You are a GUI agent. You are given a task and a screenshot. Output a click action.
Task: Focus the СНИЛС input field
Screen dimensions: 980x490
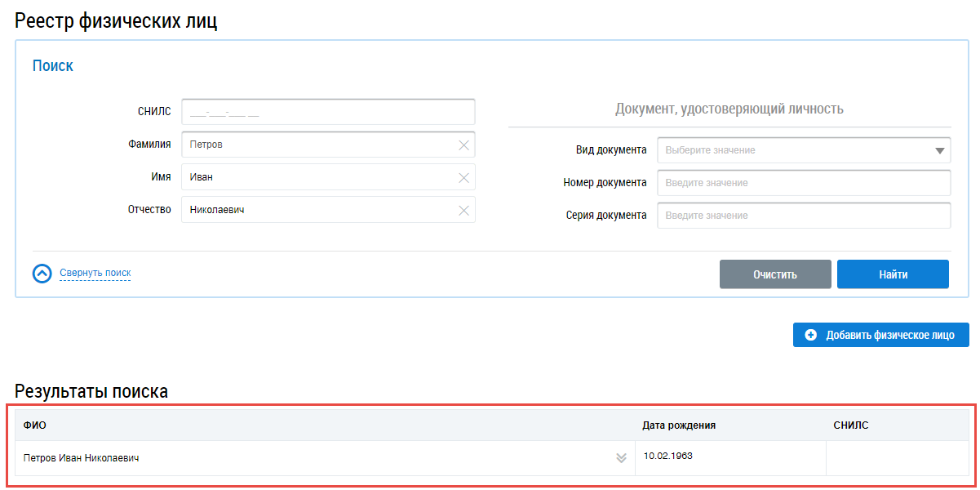pos(328,112)
